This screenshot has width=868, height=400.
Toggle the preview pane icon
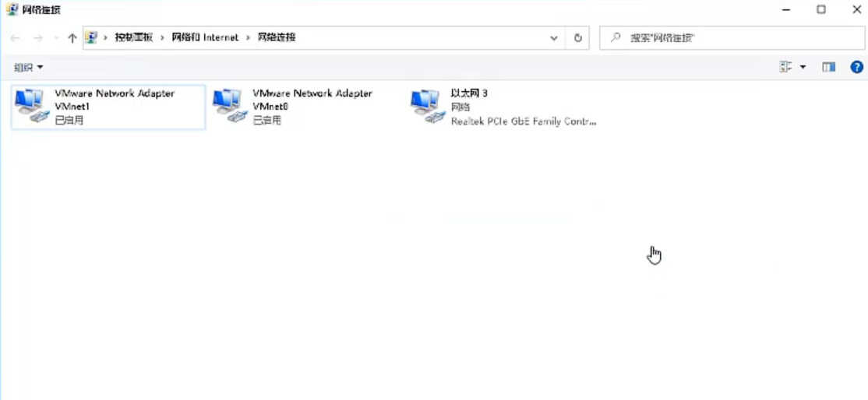tap(828, 67)
